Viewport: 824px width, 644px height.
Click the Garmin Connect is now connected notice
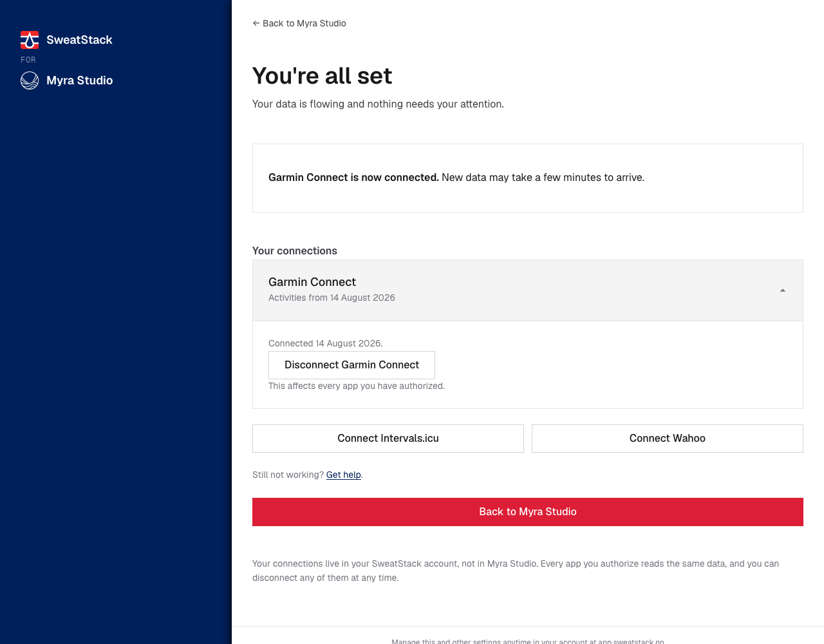[528, 178]
